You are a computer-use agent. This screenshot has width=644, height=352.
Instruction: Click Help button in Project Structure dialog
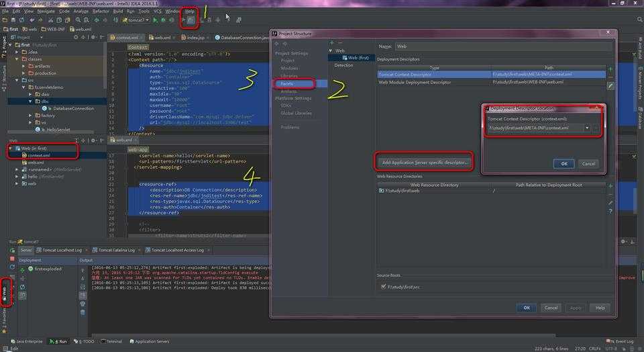point(600,308)
